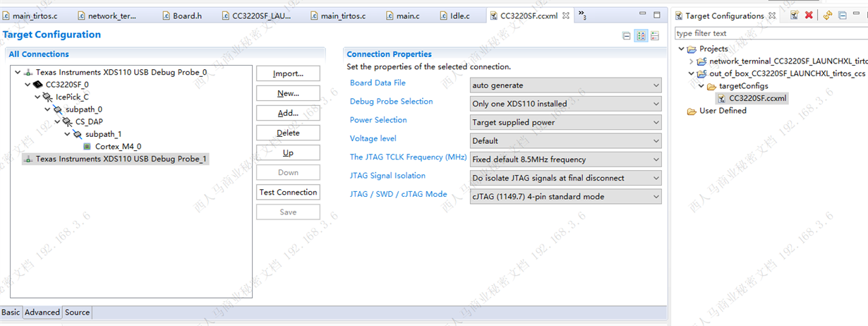Close the CC3220SF.ccxml editor tab

(565, 16)
